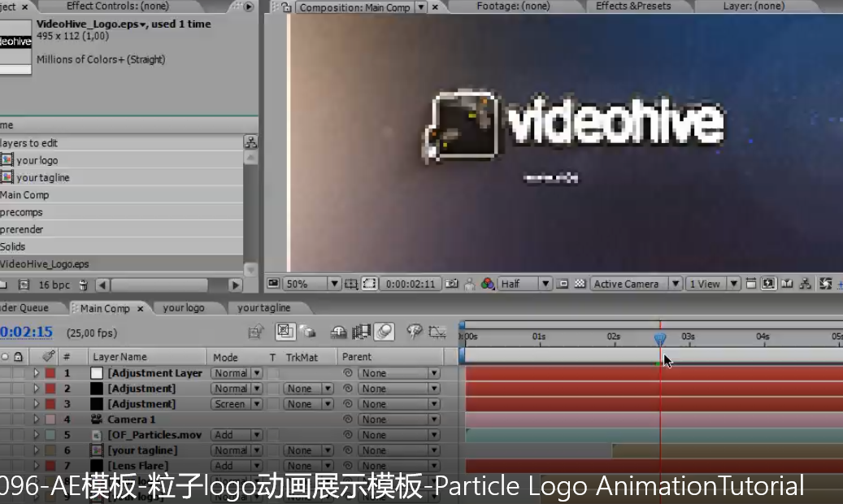Click the OF_Particles.mov layer file icon
The image size is (843, 504).
[97, 435]
